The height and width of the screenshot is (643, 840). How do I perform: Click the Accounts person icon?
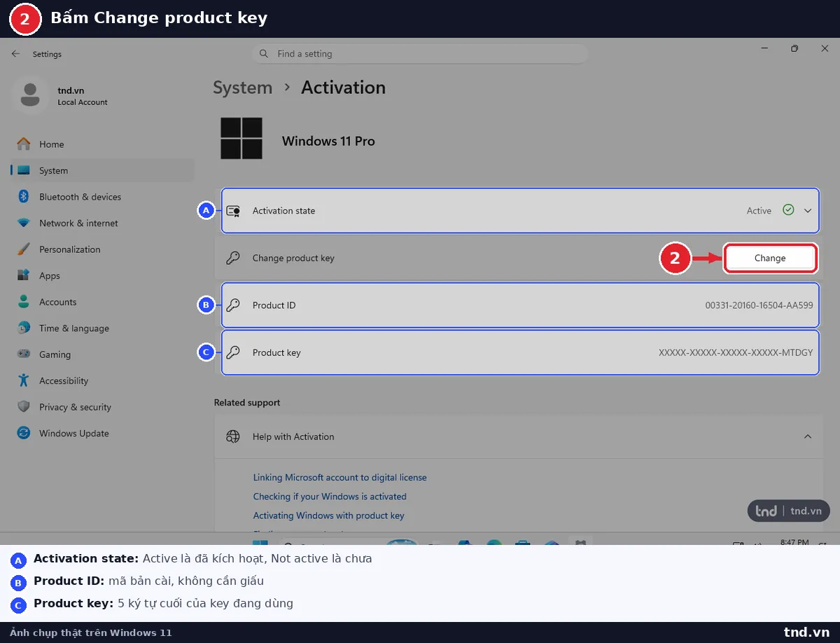[24, 302]
